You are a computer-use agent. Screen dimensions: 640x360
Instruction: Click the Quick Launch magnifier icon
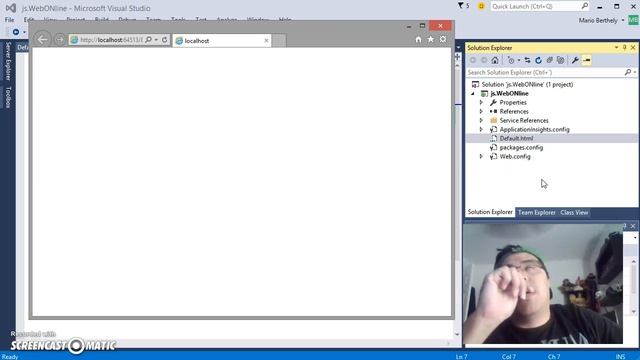(x=585, y=6)
